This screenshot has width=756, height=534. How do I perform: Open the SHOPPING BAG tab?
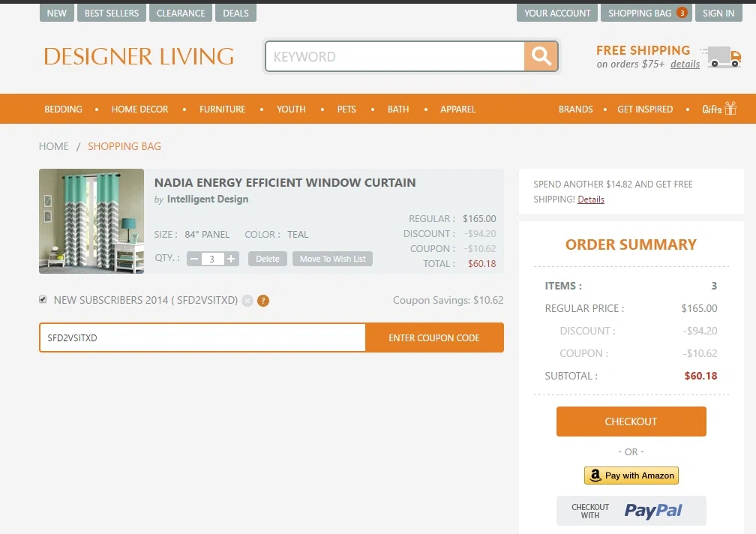pyautogui.click(x=646, y=13)
